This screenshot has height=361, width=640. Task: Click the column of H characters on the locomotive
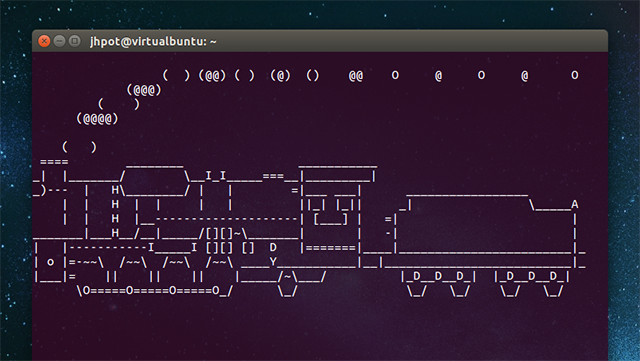115,212
